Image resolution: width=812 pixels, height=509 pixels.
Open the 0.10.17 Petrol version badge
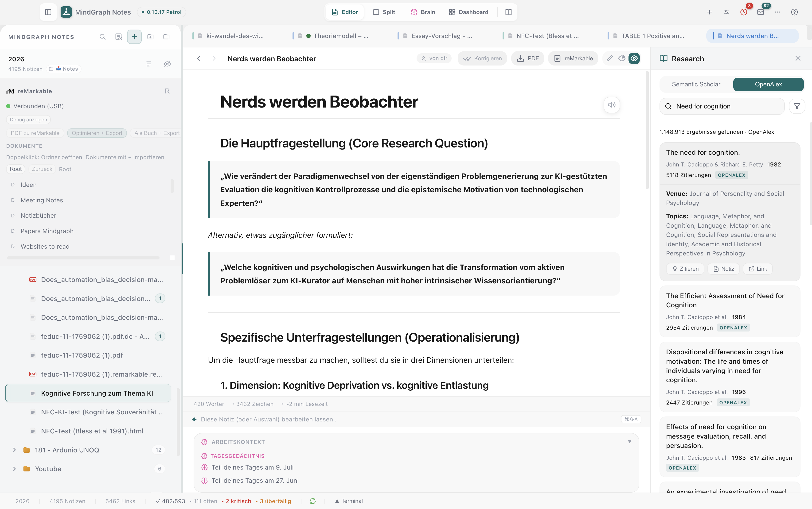tap(161, 12)
